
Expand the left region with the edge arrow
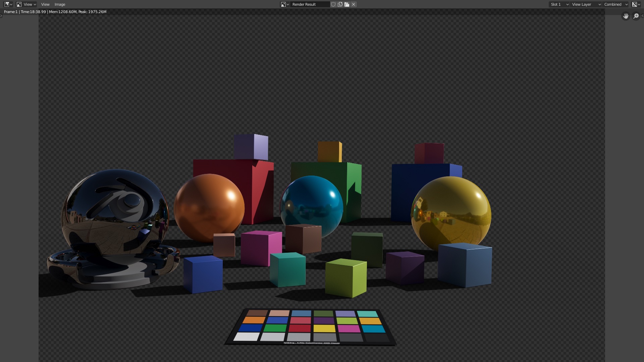pos(1,15)
